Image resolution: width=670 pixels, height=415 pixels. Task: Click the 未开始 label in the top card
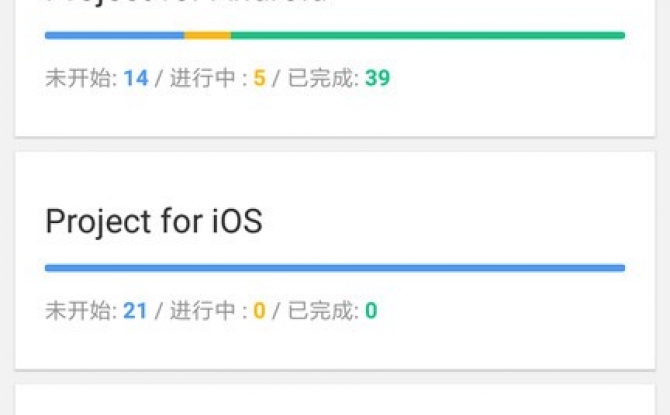click(x=78, y=78)
